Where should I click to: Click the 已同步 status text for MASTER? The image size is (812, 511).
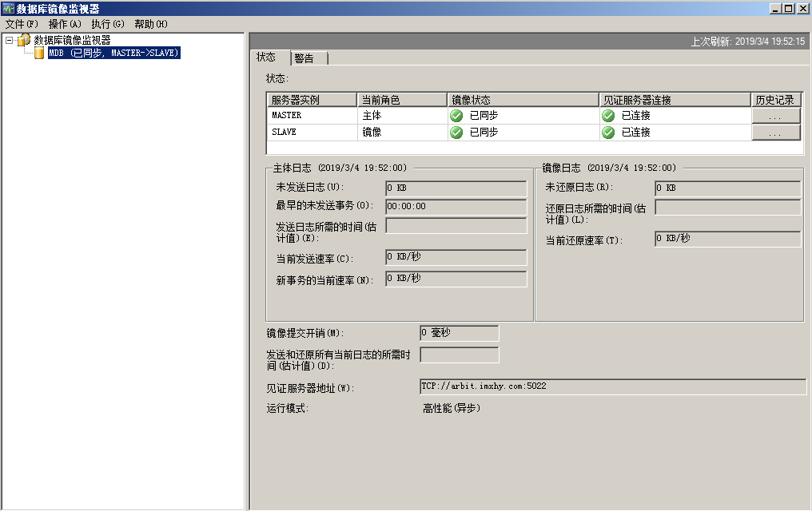484,115
